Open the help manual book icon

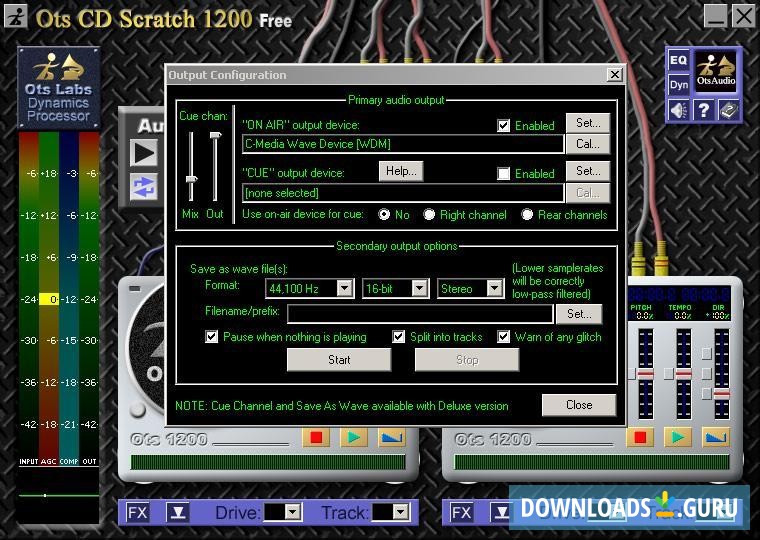(x=728, y=110)
